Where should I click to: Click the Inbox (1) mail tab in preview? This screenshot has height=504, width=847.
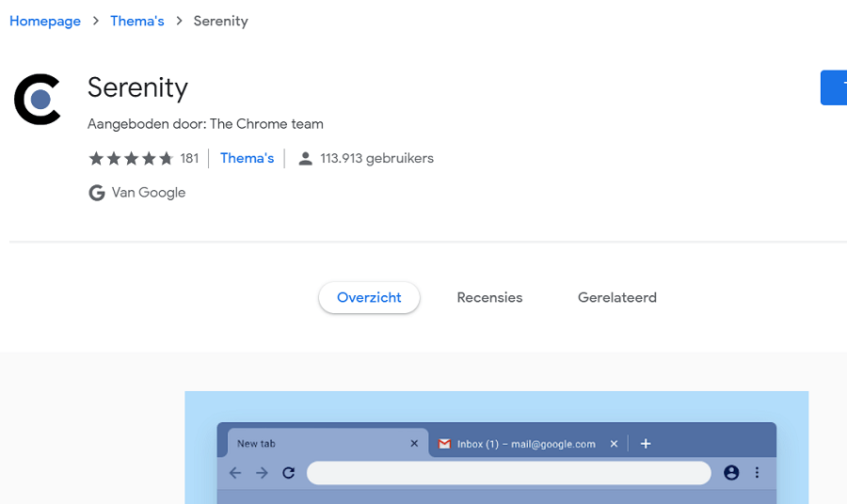click(x=527, y=444)
